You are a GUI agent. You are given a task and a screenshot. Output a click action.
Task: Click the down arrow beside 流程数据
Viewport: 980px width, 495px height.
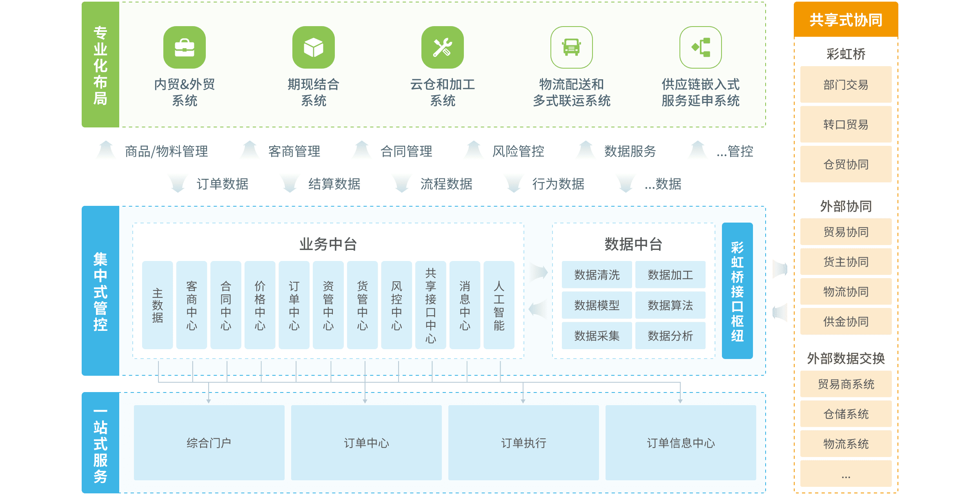point(401,183)
